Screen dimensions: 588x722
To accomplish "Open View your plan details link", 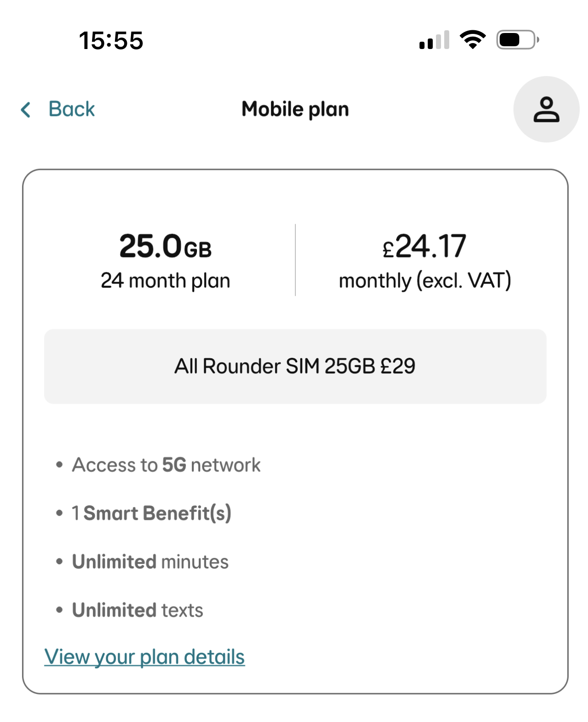I will coord(144,656).
